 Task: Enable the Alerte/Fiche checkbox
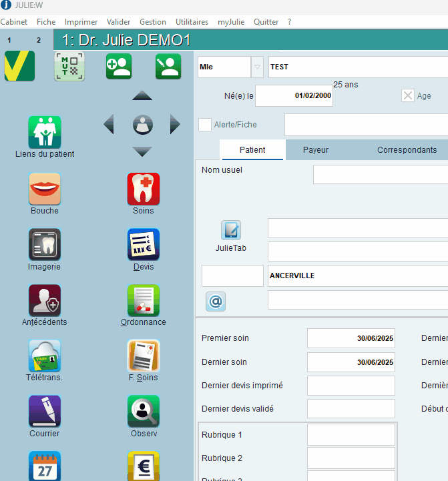point(205,125)
